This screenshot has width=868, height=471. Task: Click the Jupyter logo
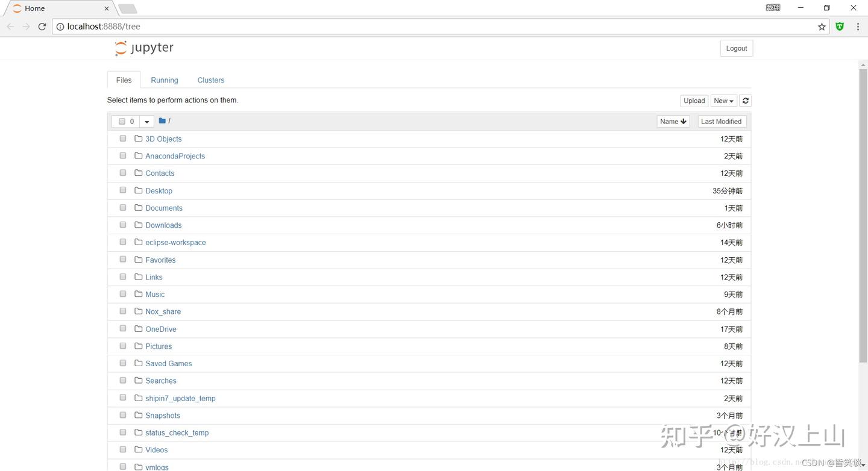pyautogui.click(x=144, y=48)
